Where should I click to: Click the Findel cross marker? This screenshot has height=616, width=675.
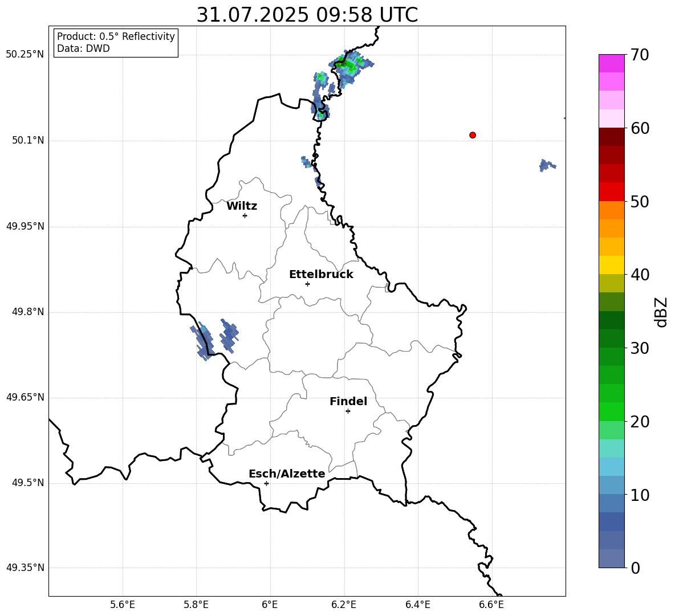pos(348,411)
